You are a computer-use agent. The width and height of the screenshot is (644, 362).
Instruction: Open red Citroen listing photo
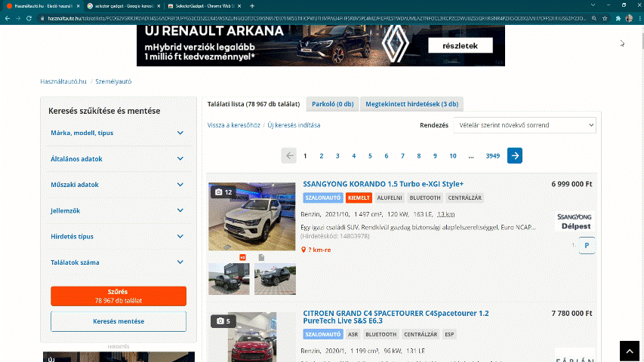251,337
